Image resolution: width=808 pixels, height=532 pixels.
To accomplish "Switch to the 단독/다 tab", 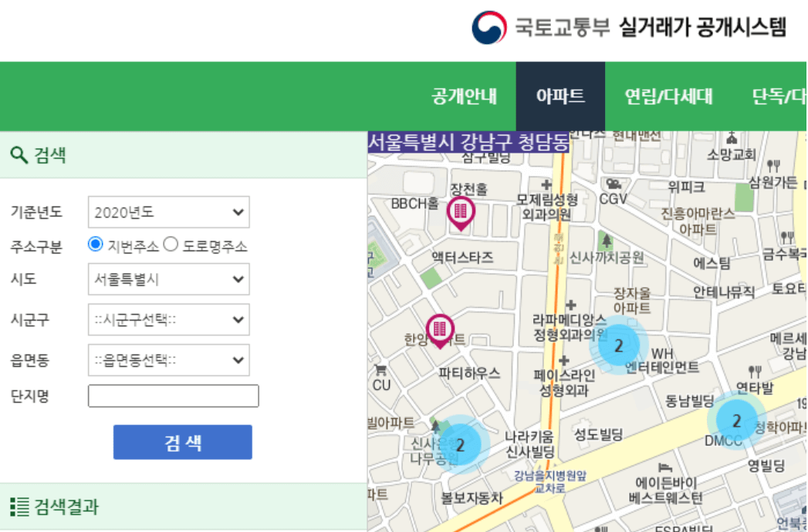I will tap(779, 96).
